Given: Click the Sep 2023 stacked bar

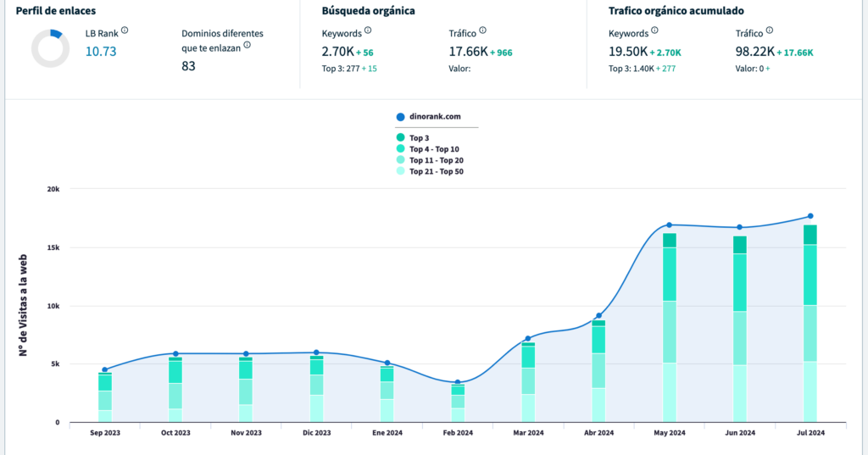Looking at the screenshot, I should [x=104, y=397].
